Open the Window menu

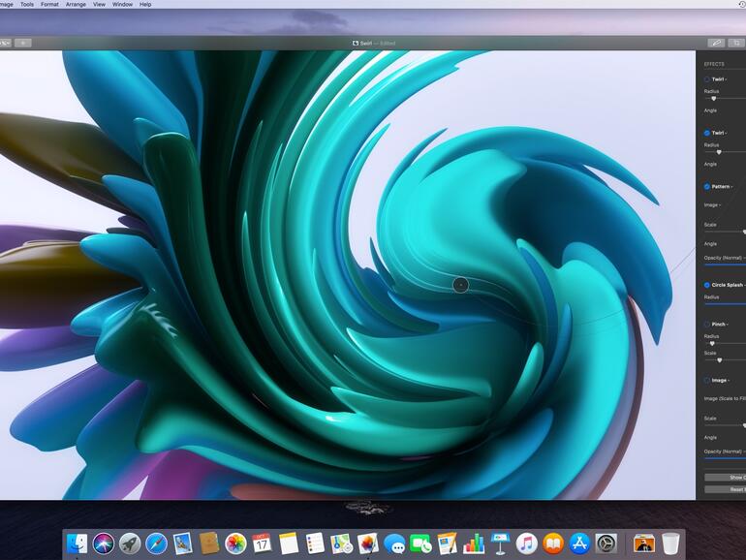(122, 4)
